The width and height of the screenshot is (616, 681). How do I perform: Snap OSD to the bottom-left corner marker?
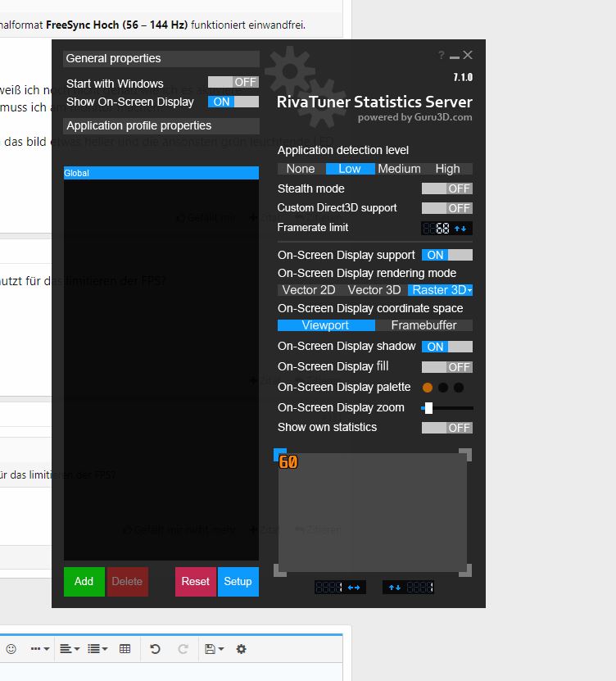click(x=279, y=570)
